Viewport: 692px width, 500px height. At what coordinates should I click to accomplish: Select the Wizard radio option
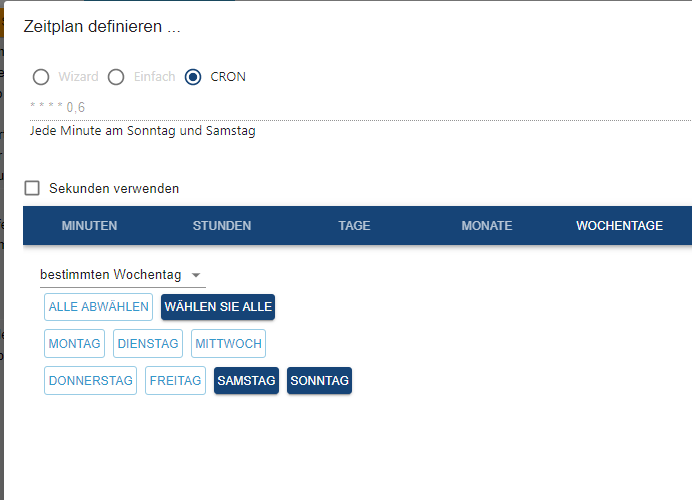tap(41, 77)
